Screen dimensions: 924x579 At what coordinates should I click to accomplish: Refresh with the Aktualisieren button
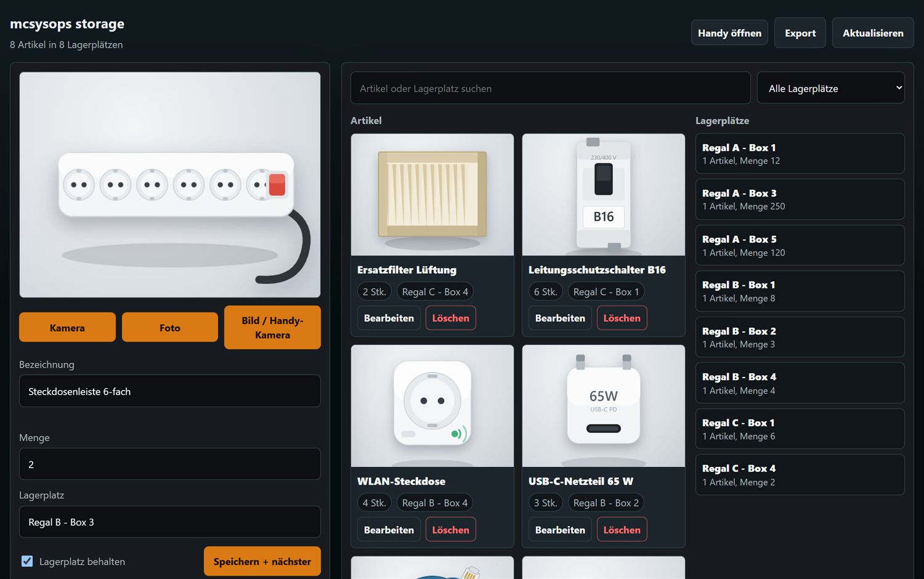coord(873,33)
